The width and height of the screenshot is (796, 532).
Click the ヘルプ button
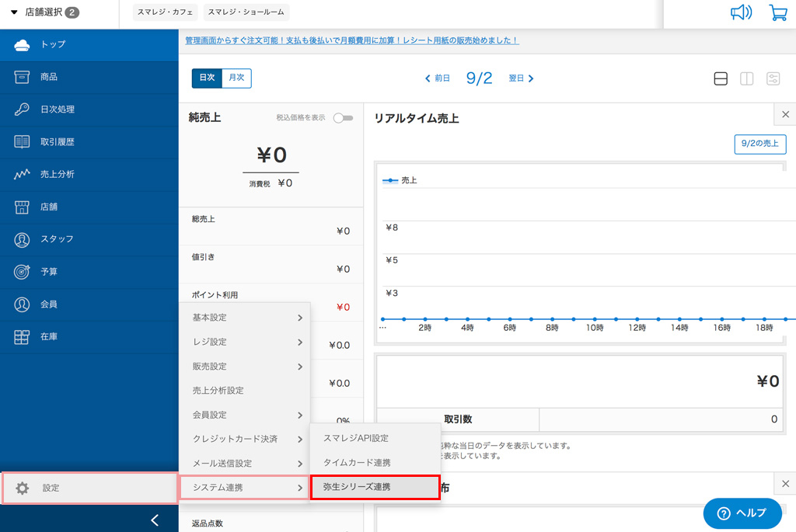(742, 513)
